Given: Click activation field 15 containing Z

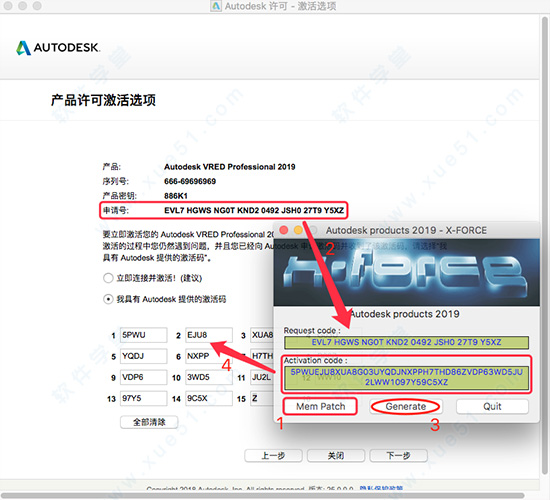Looking at the screenshot, I should pyautogui.click(x=262, y=399).
